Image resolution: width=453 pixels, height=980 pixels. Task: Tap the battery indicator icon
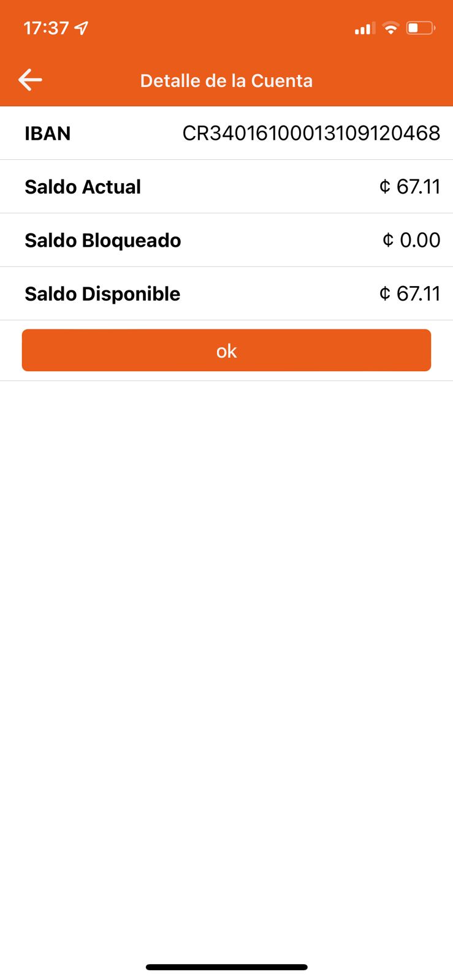pos(421,28)
